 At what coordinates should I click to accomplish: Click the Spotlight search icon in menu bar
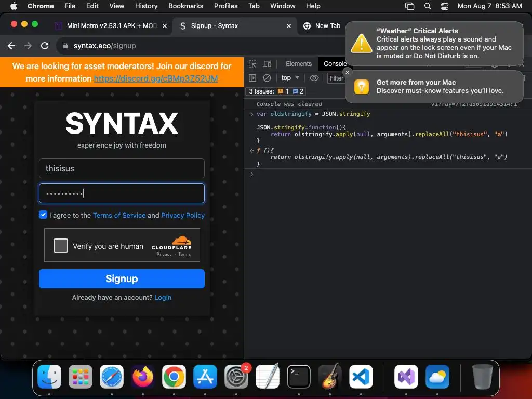(x=428, y=6)
